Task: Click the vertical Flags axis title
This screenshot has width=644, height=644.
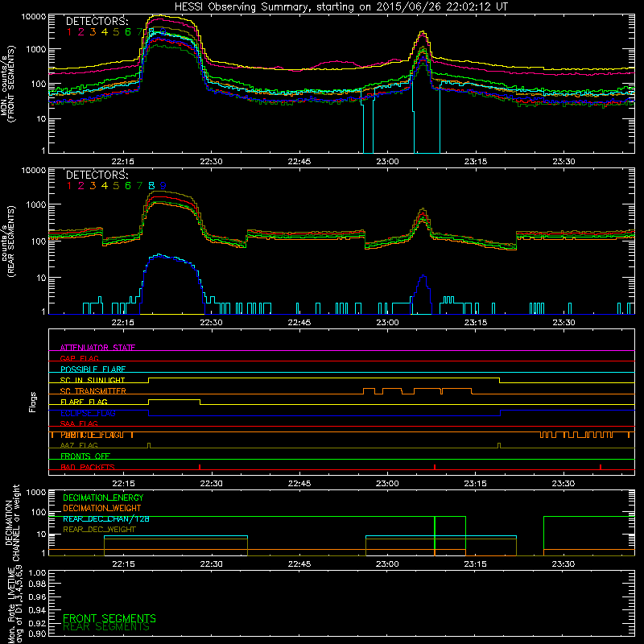Action: point(33,402)
